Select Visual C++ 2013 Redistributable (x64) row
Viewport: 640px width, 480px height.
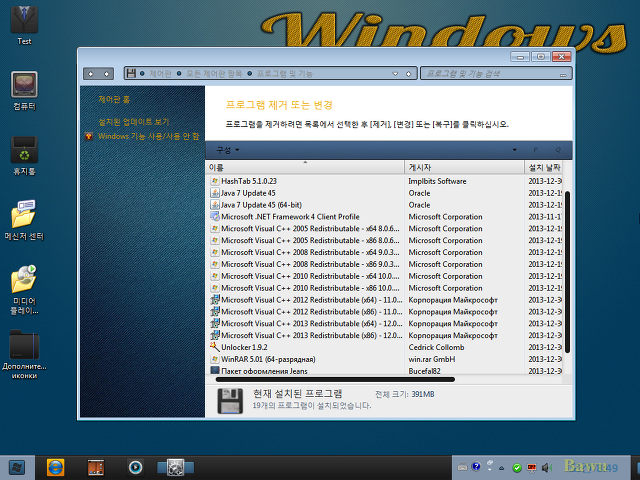click(385, 323)
